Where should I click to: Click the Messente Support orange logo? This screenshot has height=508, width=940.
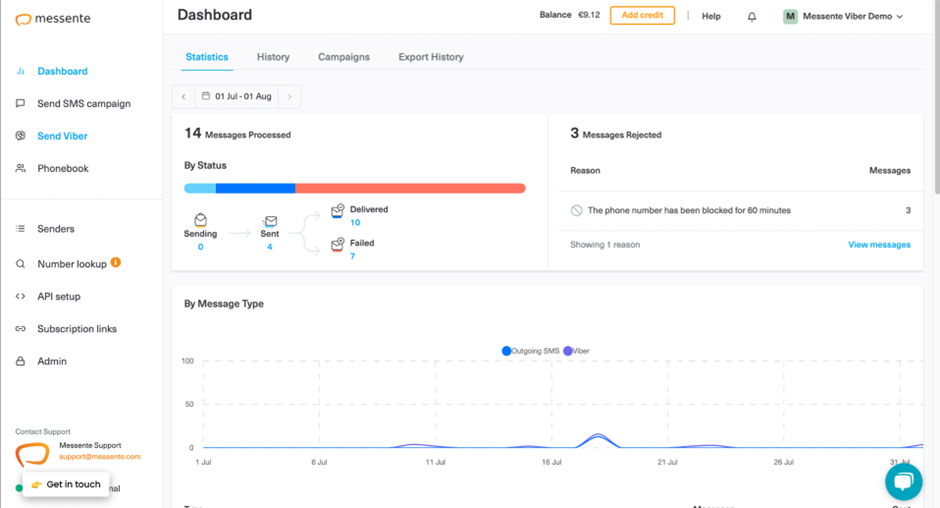coord(32,454)
